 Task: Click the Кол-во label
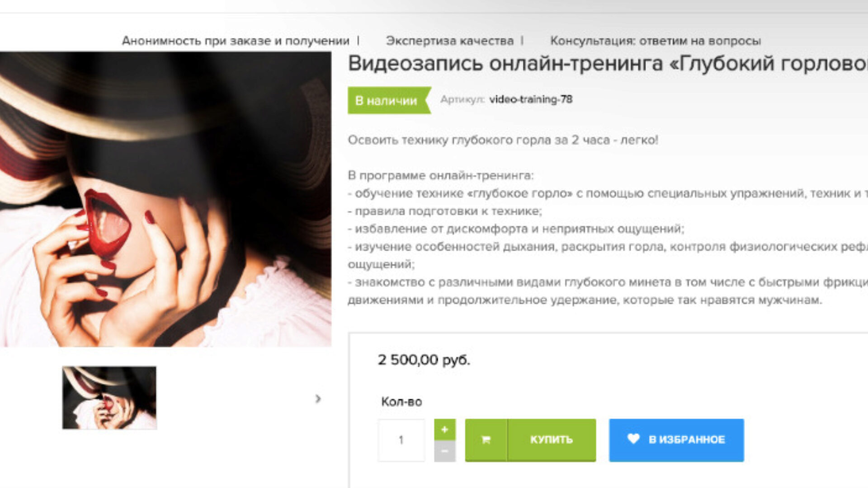click(401, 402)
